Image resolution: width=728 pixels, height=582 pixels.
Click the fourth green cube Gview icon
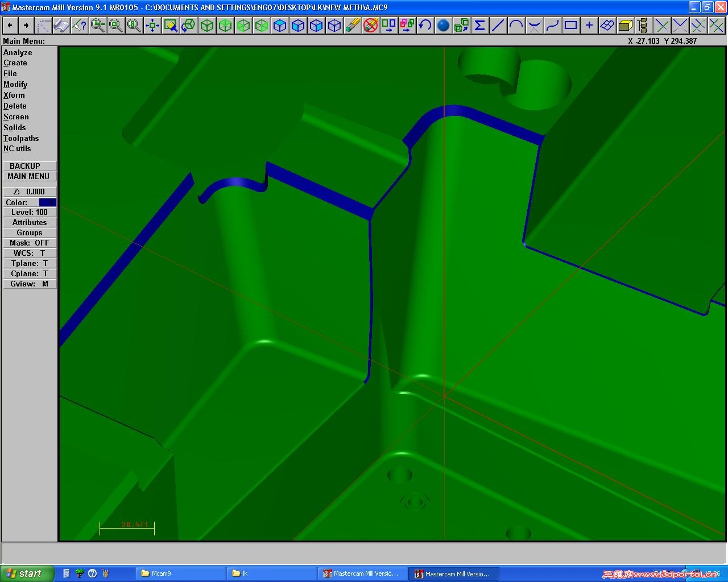262,25
